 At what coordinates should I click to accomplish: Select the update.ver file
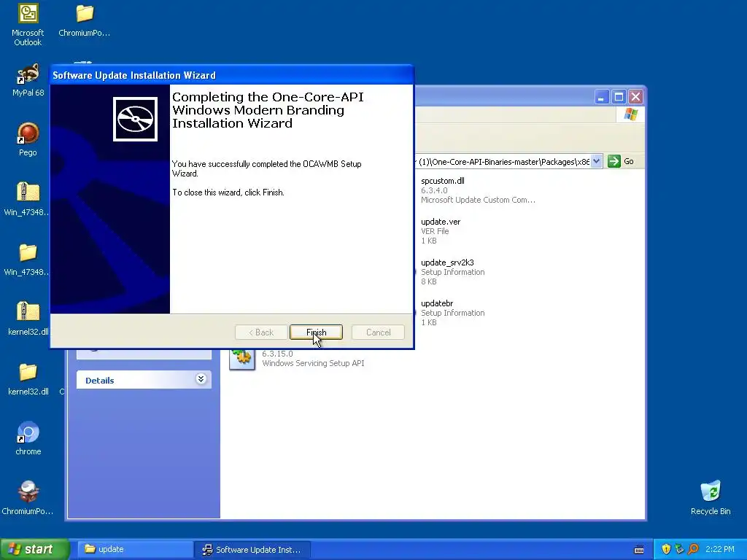pyautogui.click(x=441, y=222)
